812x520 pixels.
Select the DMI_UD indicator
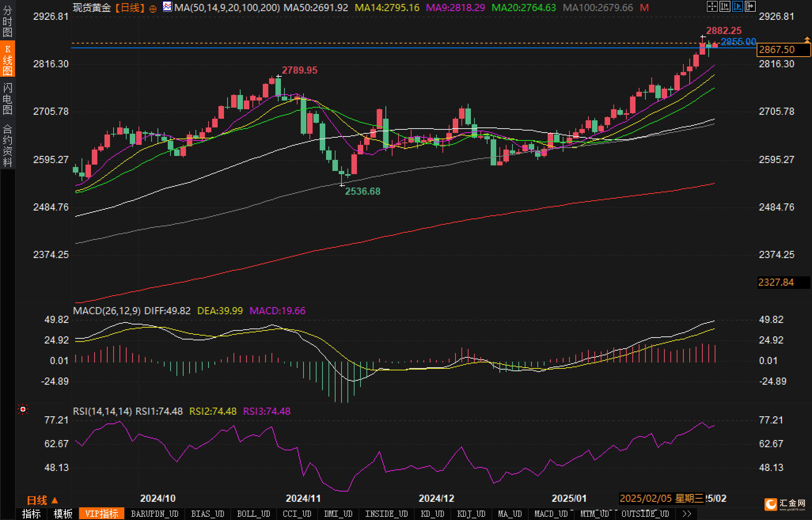(x=338, y=514)
